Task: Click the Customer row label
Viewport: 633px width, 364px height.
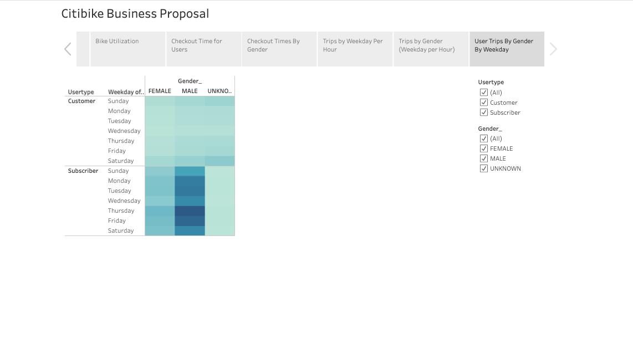Action: pos(81,101)
